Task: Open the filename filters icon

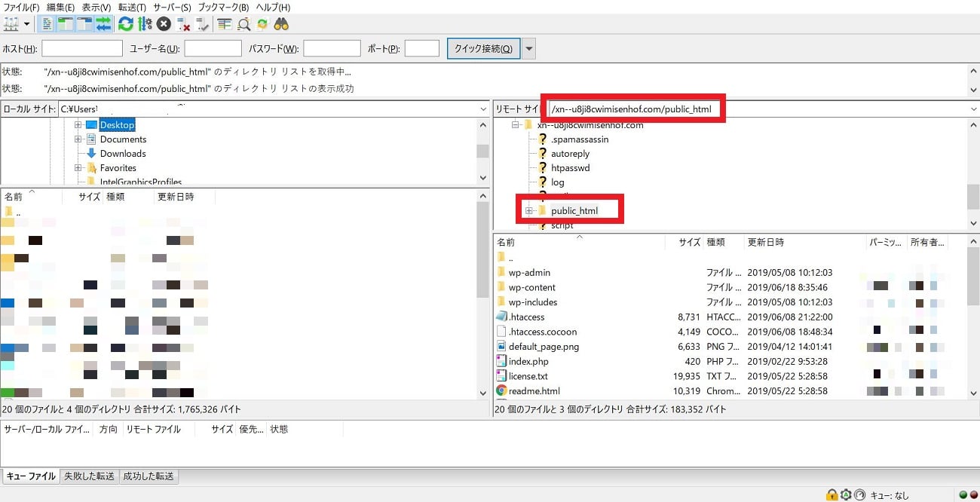Action: (x=224, y=24)
